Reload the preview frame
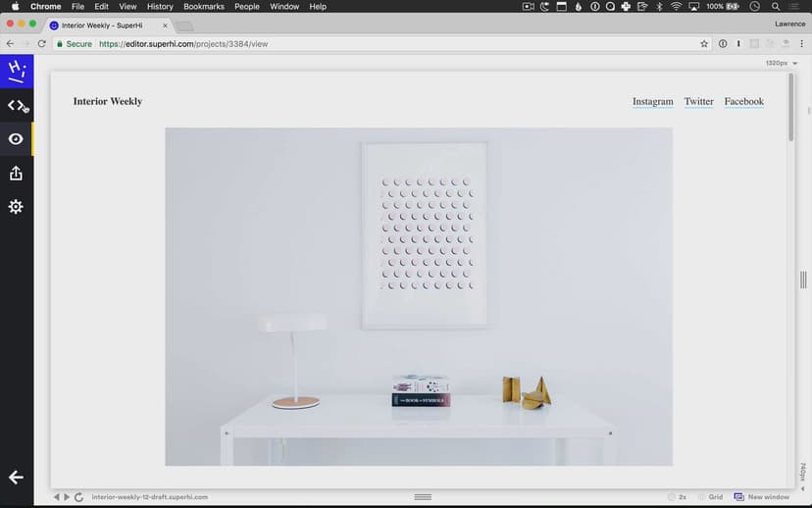The width and height of the screenshot is (812, 508). (x=78, y=497)
